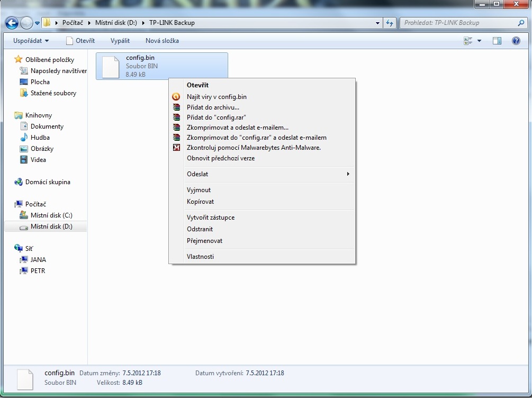
Task: Go back with the blue Back arrow
Action: click(12, 23)
